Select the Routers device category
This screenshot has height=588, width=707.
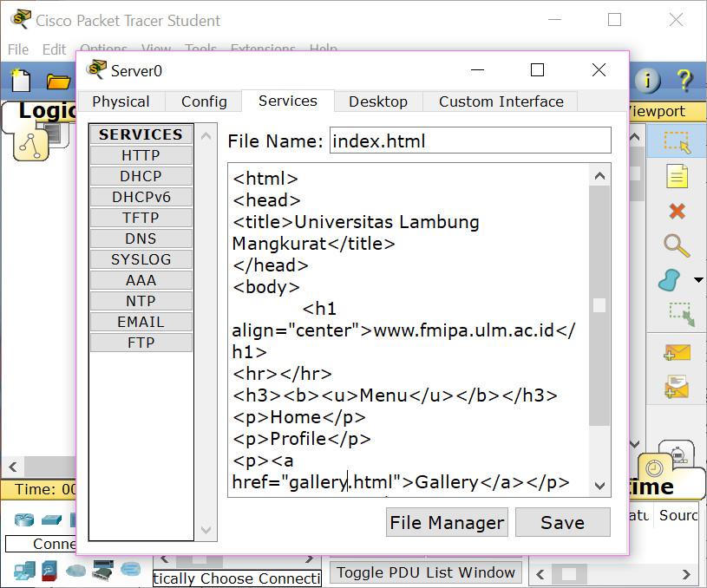(24, 519)
